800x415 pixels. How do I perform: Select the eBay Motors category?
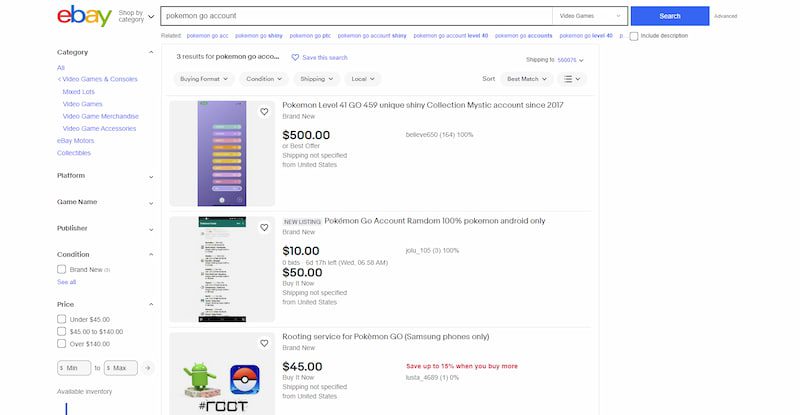tap(76, 141)
